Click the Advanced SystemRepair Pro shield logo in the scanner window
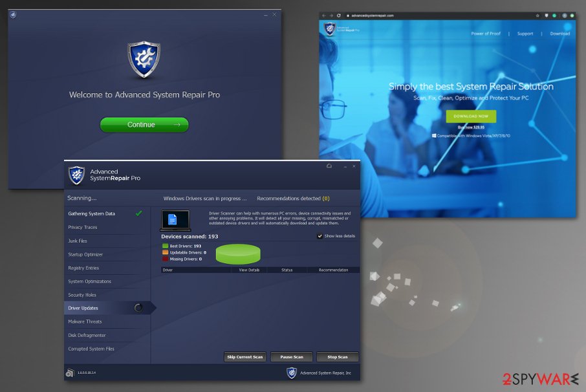 tap(76, 175)
